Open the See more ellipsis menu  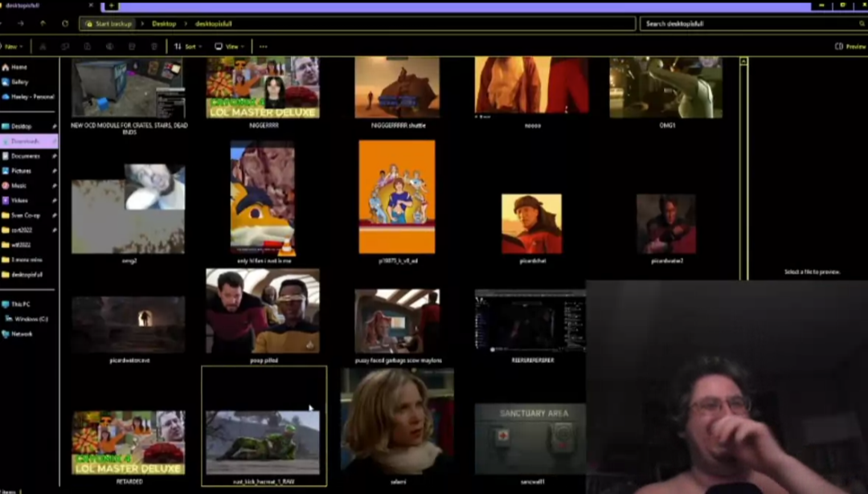263,47
